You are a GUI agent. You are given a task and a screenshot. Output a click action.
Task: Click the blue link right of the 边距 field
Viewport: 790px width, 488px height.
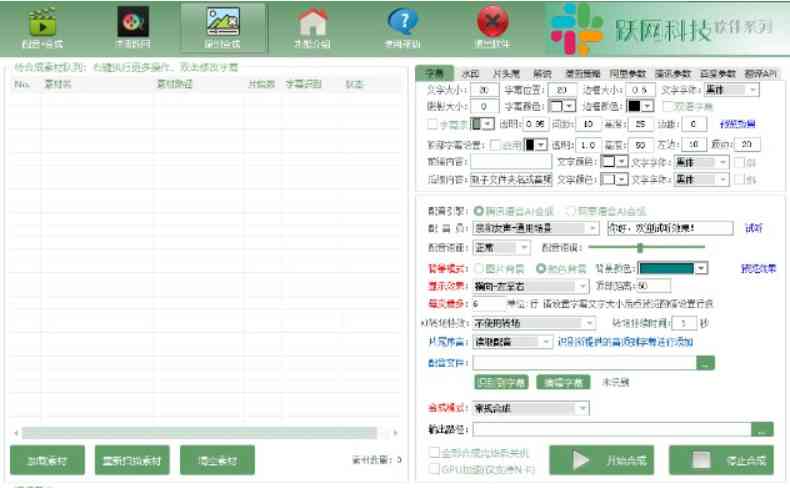pyautogui.click(x=737, y=124)
